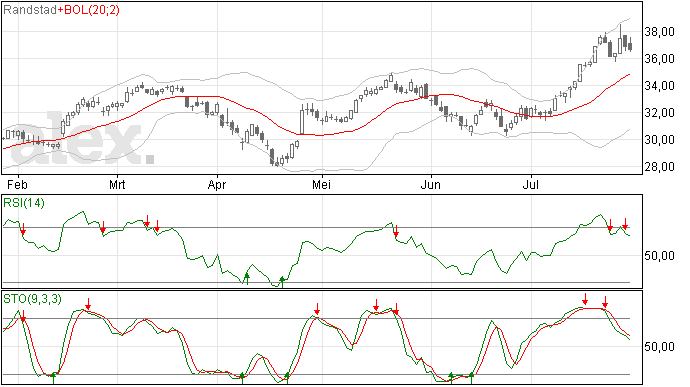Click the RSI sell arrow near Jun
This screenshot has height=387, width=690.
tap(396, 231)
